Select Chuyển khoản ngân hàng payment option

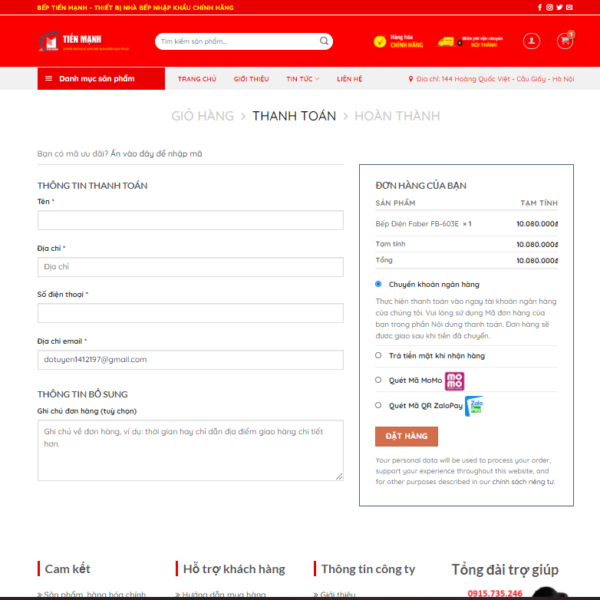pos(378,284)
